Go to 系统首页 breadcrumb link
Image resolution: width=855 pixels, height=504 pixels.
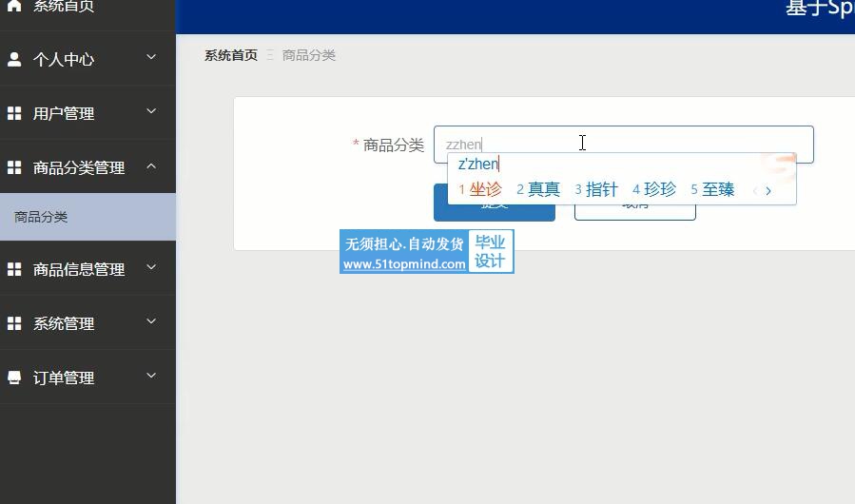pos(231,55)
